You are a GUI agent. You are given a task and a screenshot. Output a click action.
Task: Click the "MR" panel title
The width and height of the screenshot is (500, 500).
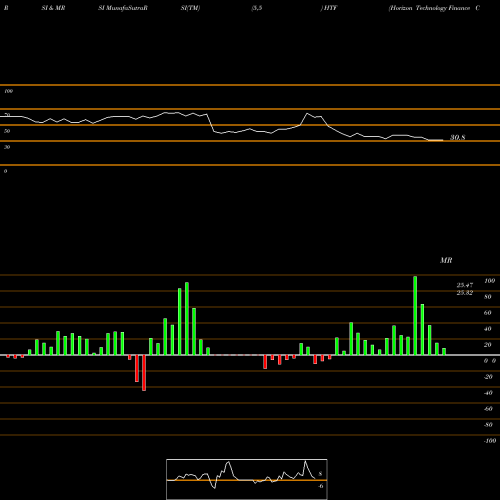(x=446, y=260)
